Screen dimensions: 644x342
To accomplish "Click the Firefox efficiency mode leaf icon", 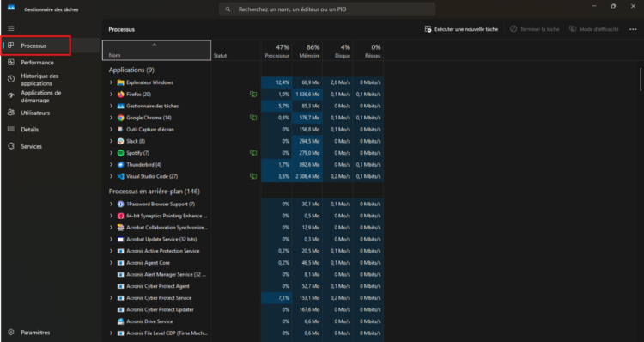I will 253,95.
